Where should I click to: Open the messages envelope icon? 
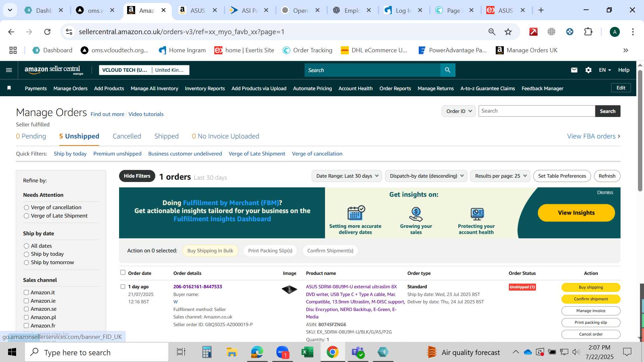pos(574,70)
